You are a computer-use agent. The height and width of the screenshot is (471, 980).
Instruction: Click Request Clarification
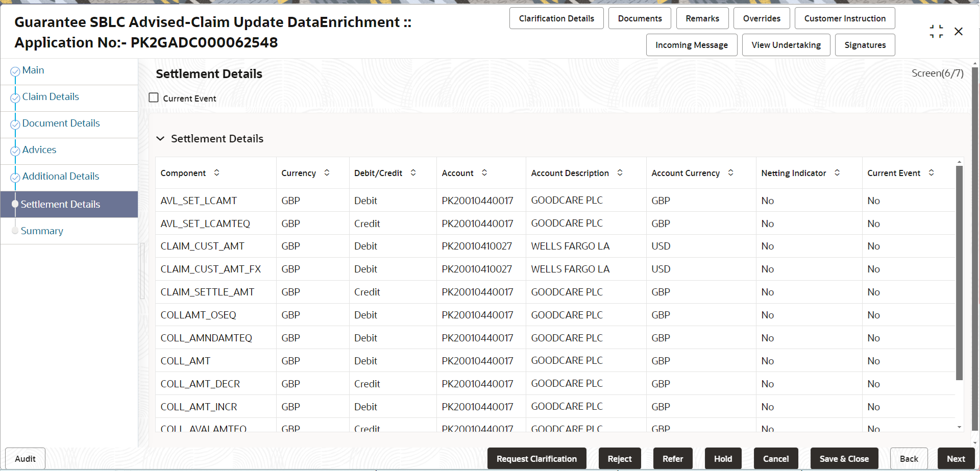pyautogui.click(x=536, y=459)
